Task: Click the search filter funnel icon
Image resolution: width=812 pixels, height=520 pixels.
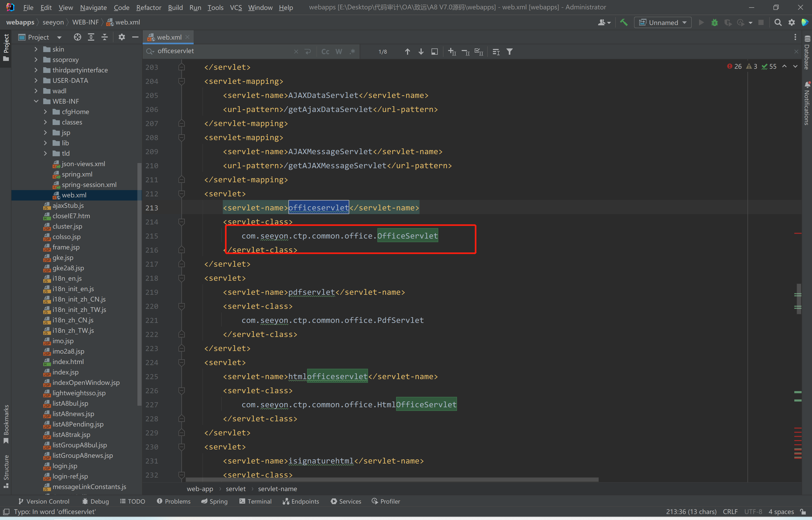Action: 509,52
